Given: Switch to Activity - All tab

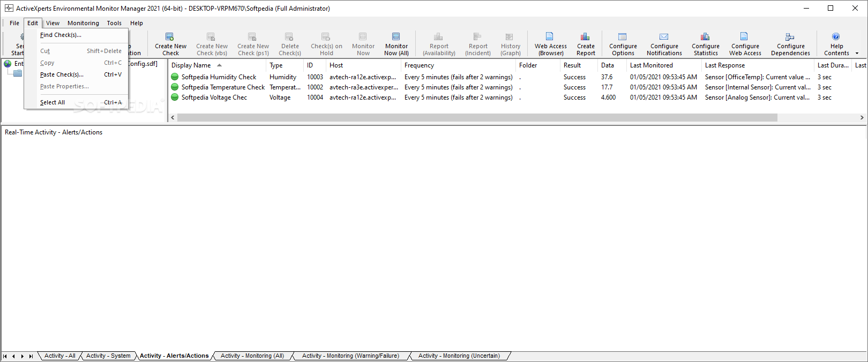Looking at the screenshot, I should (x=59, y=356).
